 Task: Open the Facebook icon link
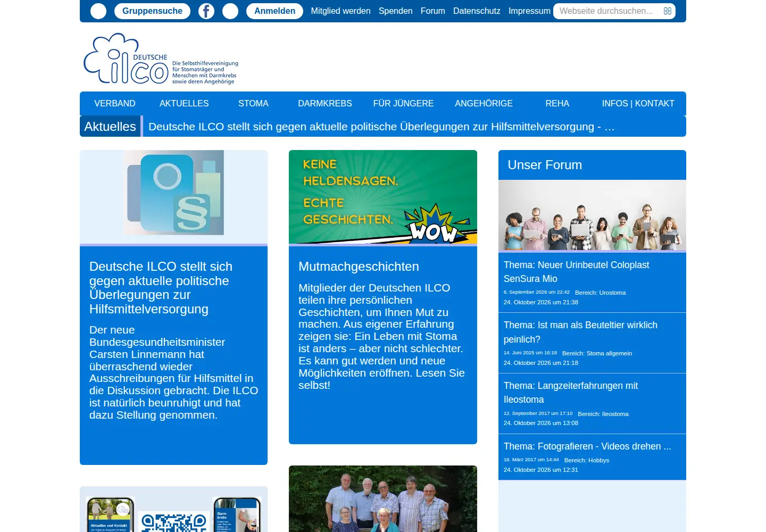click(206, 11)
